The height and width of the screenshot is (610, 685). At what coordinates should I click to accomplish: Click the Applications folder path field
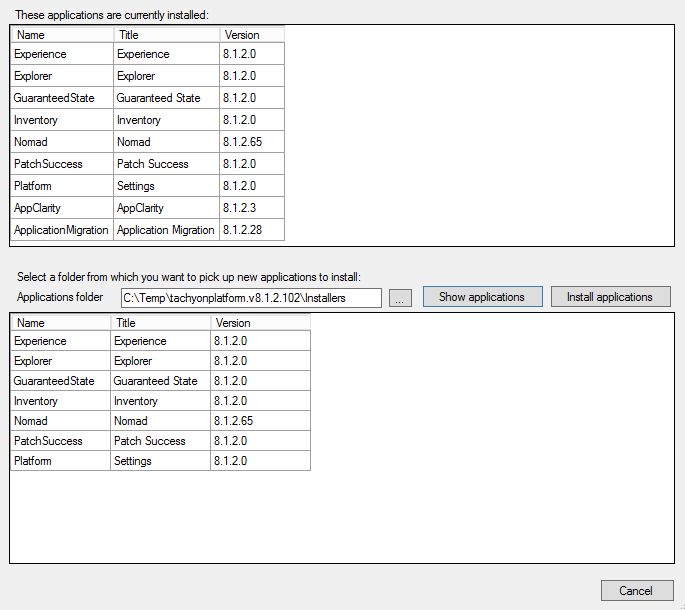pos(250,298)
